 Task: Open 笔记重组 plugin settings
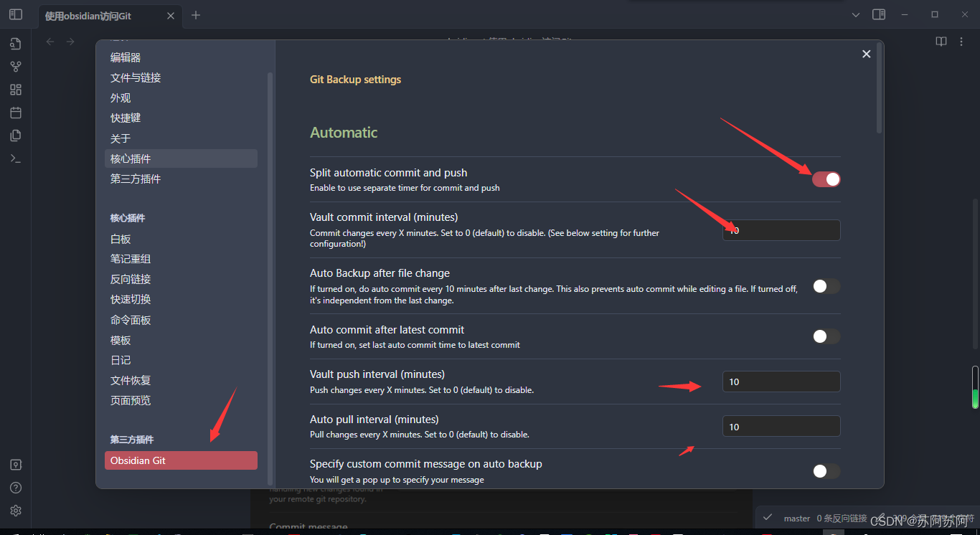(181, 259)
